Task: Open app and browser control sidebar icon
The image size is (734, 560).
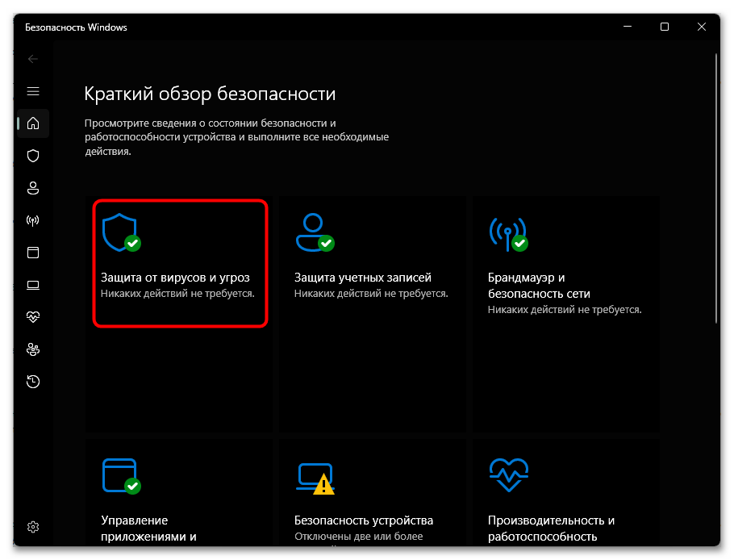Action: point(33,253)
